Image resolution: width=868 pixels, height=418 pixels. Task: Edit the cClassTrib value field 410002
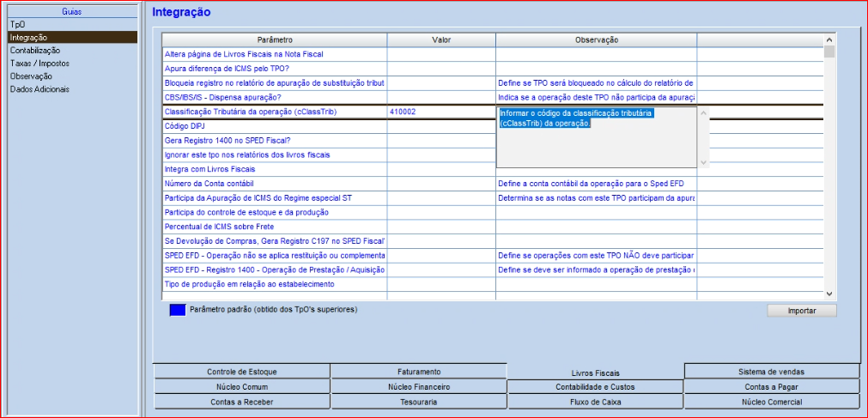coord(440,112)
